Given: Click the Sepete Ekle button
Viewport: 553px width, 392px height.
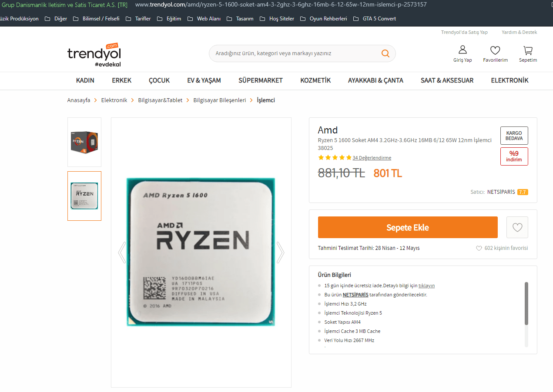Looking at the screenshot, I should (x=408, y=227).
